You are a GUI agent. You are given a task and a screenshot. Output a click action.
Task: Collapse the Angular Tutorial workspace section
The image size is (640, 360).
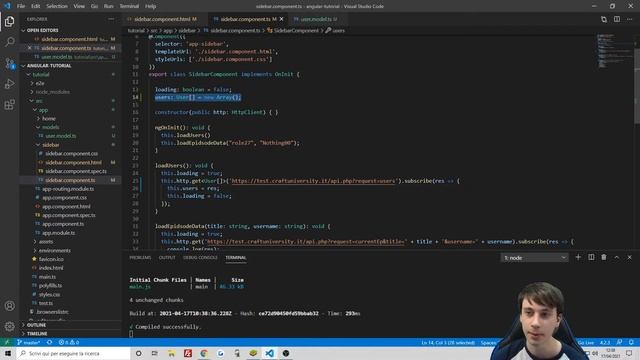49,66
